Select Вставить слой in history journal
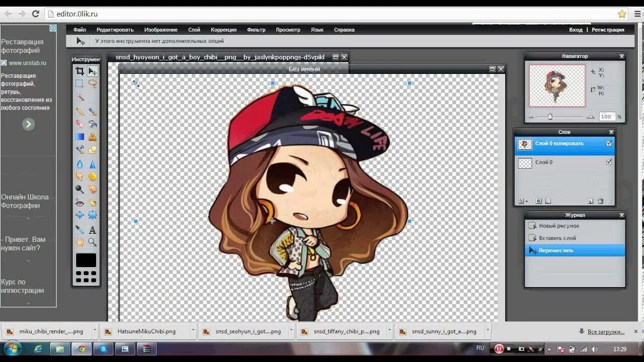This screenshot has width=644, height=362. 575,238
